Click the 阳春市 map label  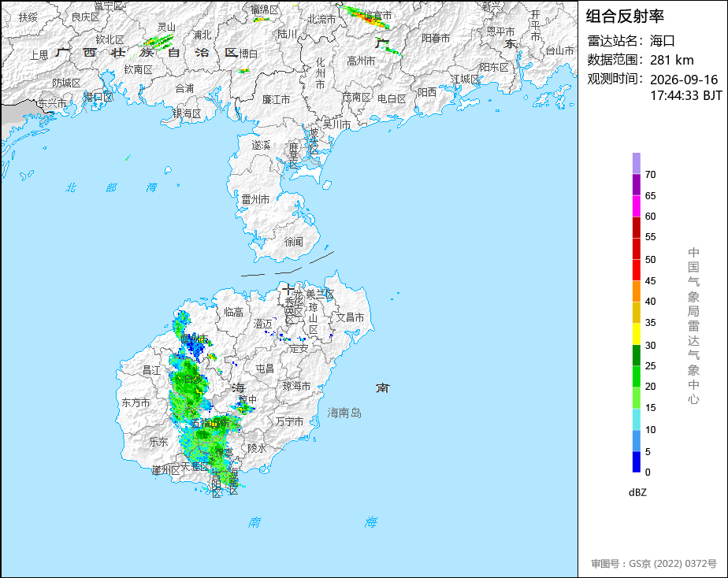[x=436, y=38]
